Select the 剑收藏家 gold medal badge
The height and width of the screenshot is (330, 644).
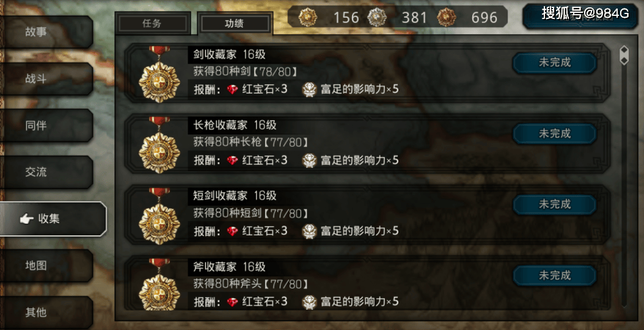[159, 75]
